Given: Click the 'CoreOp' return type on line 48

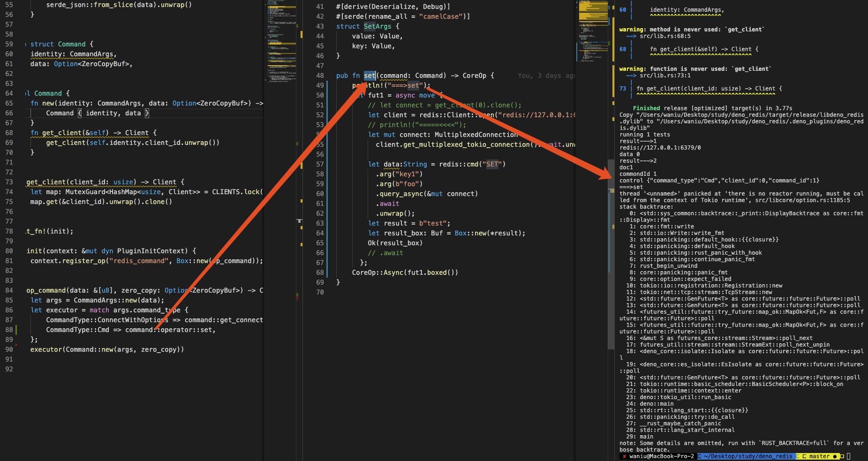Looking at the screenshot, I should (x=475, y=76).
